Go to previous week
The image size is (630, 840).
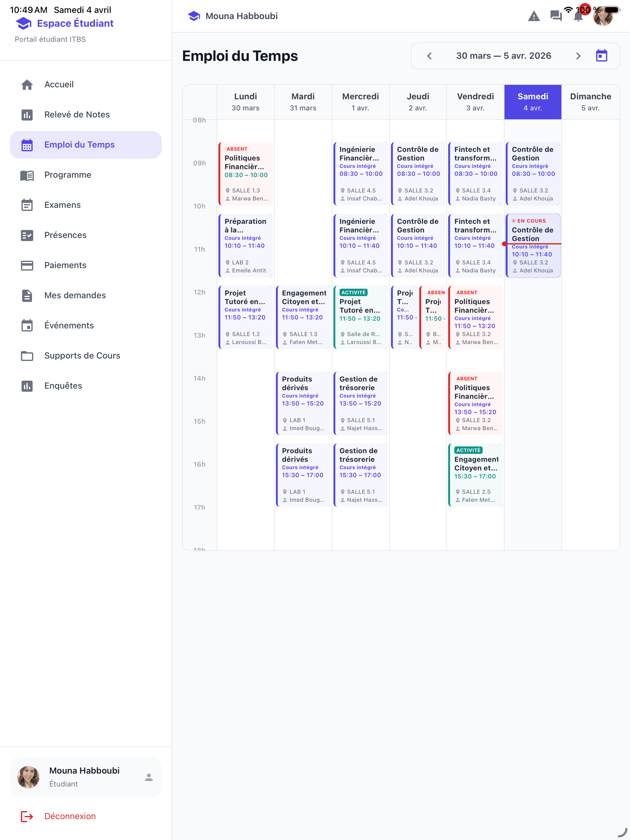[x=429, y=56]
